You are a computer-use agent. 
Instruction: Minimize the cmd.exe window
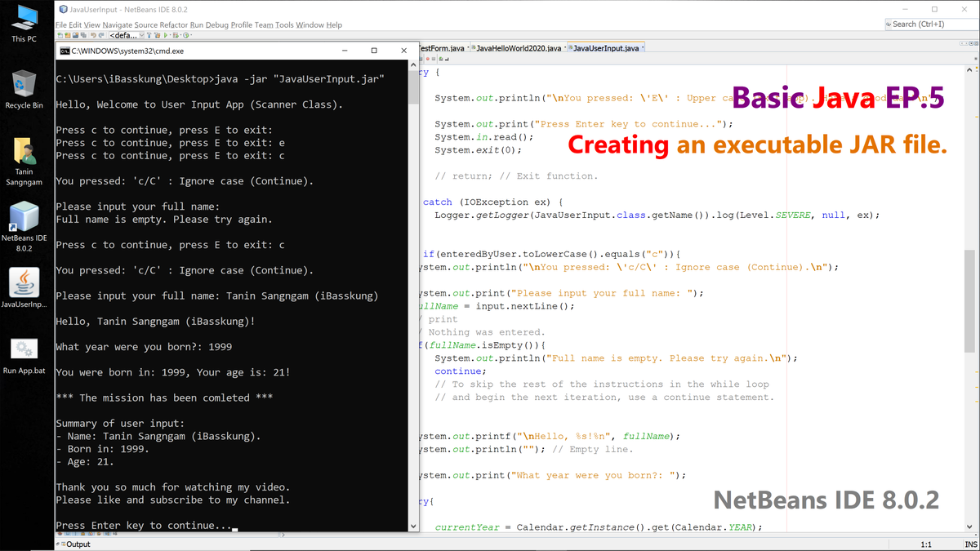click(x=344, y=51)
